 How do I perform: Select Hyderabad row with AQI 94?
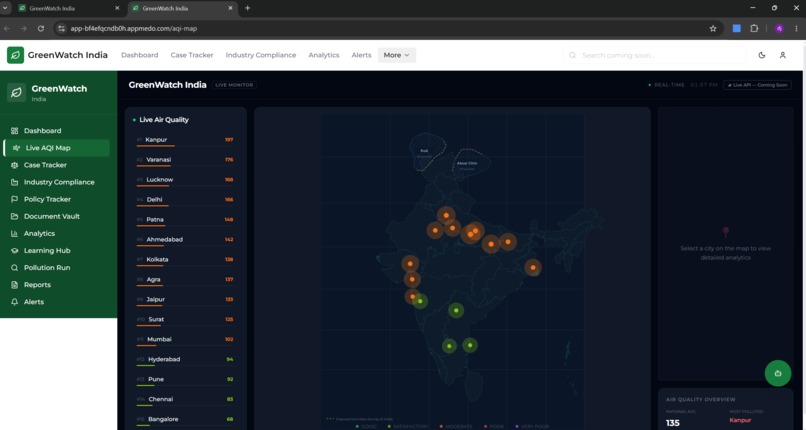click(185, 360)
